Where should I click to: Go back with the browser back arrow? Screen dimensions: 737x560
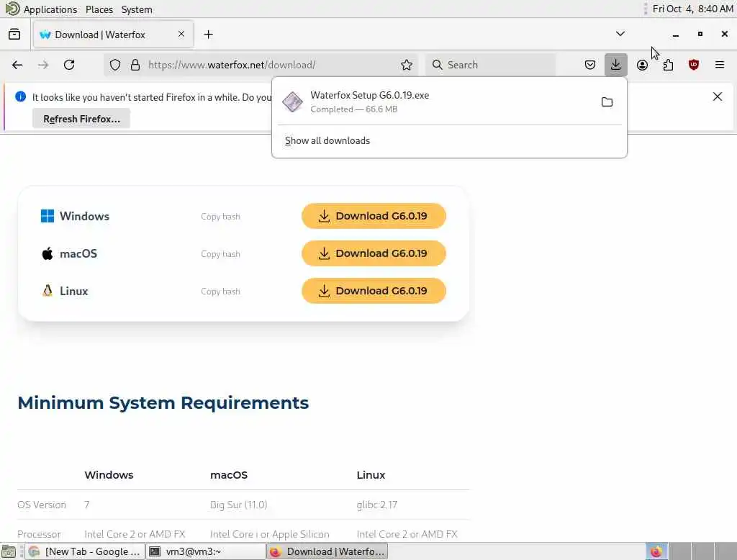pyautogui.click(x=17, y=65)
